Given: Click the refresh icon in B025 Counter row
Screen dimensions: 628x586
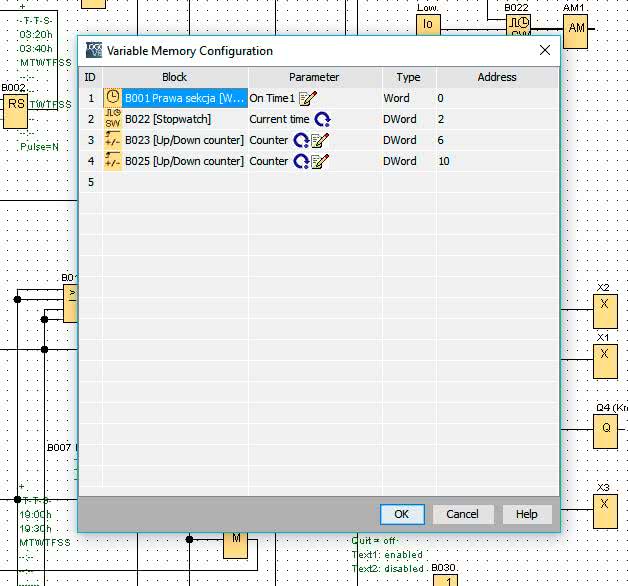Looking at the screenshot, I should 301,161.
